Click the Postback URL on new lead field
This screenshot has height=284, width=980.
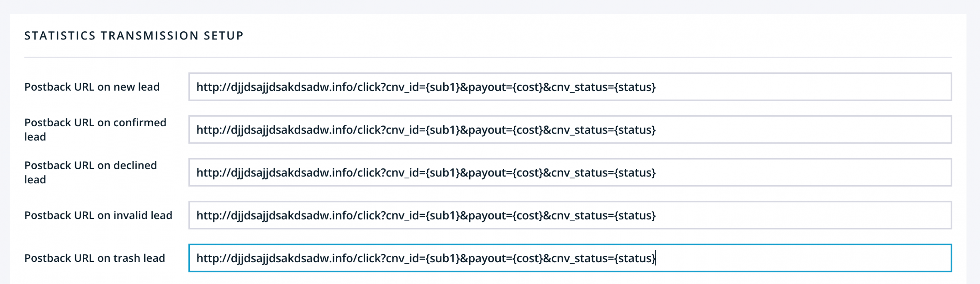tap(570, 87)
